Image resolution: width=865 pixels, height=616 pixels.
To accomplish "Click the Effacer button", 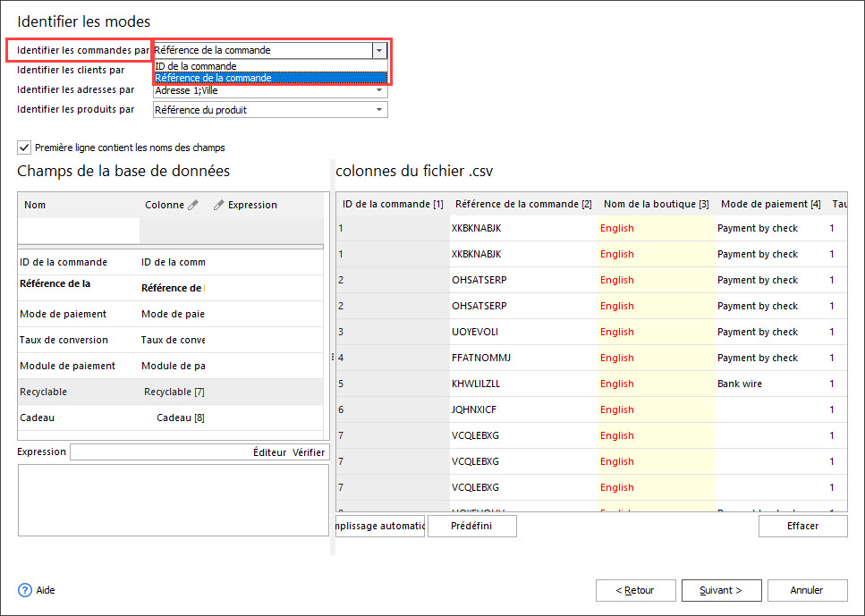I will click(x=802, y=526).
